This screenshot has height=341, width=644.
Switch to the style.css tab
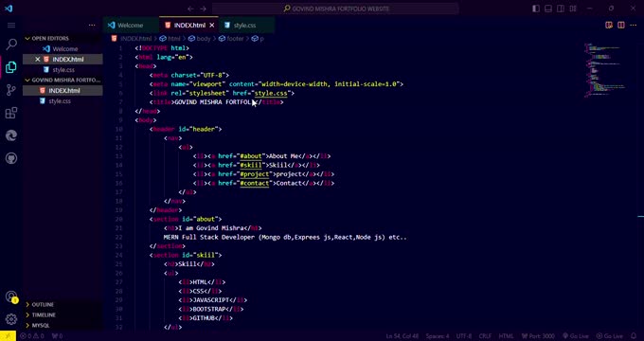(244, 25)
